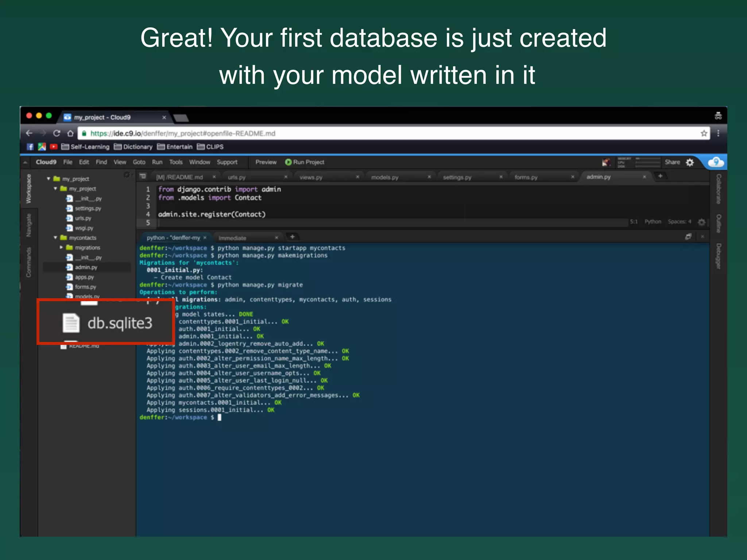Bookmark the page with the star icon
The image size is (747, 560).
(x=704, y=133)
